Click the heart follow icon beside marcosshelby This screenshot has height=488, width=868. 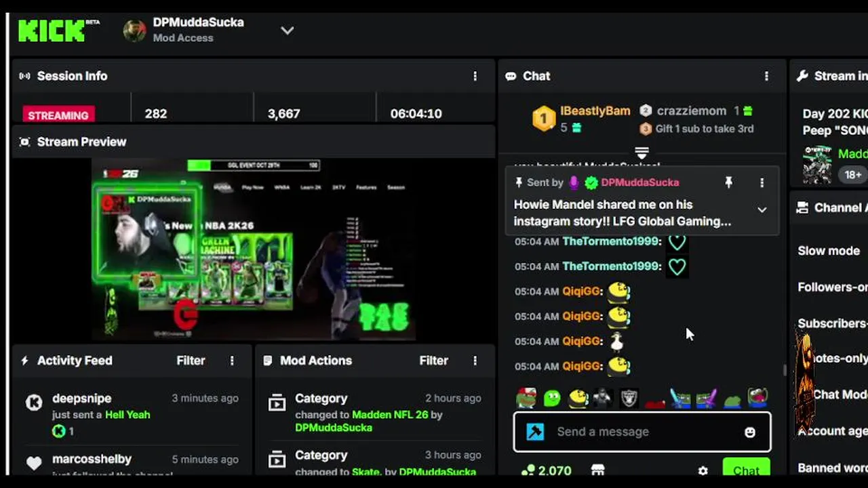click(x=34, y=464)
